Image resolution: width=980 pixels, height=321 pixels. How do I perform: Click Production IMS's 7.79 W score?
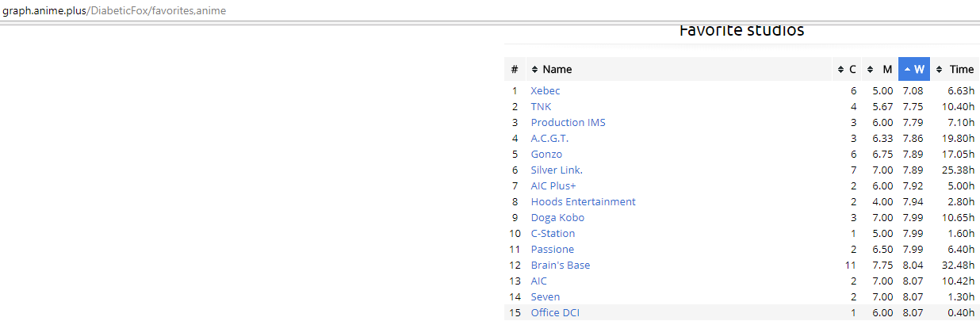coord(913,123)
